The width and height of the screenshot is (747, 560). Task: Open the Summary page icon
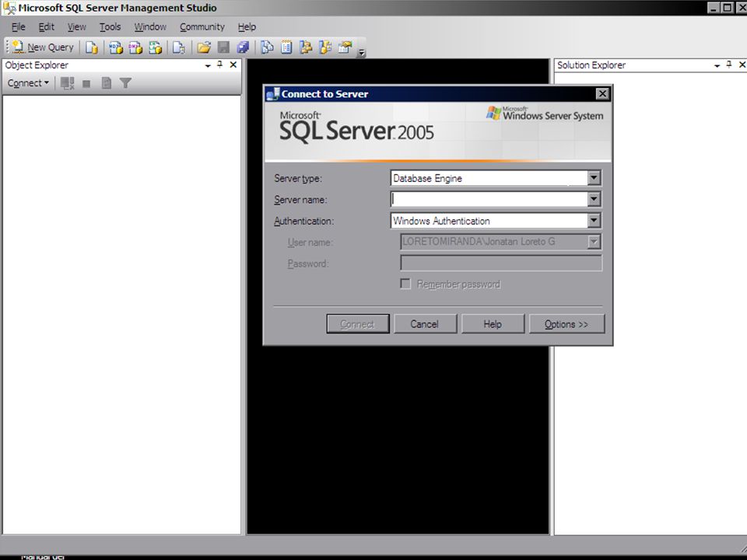[x=286, y=47]
